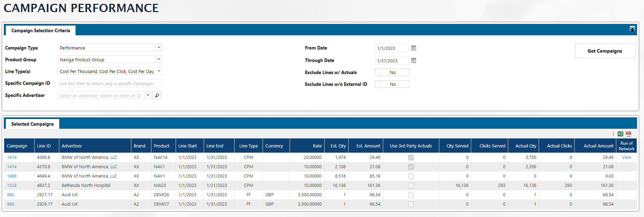The image size is (644, 217).
Task: Open the Through Date calendar picker
Action: pos(413,61)
